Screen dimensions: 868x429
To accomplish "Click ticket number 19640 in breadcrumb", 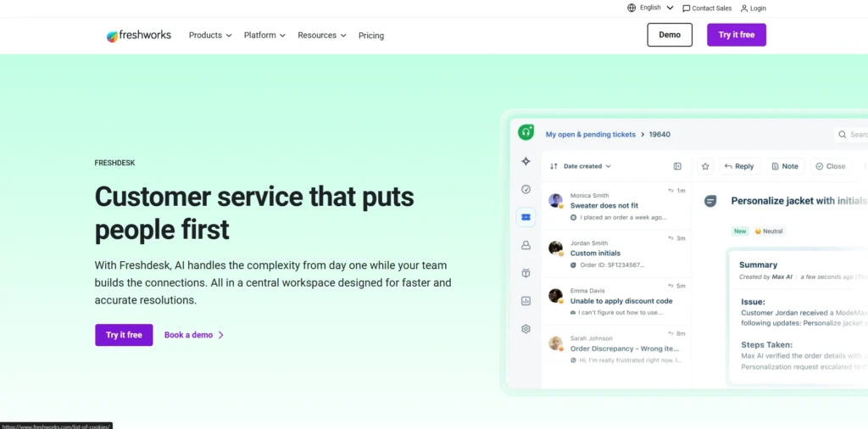I will point(659,134).
